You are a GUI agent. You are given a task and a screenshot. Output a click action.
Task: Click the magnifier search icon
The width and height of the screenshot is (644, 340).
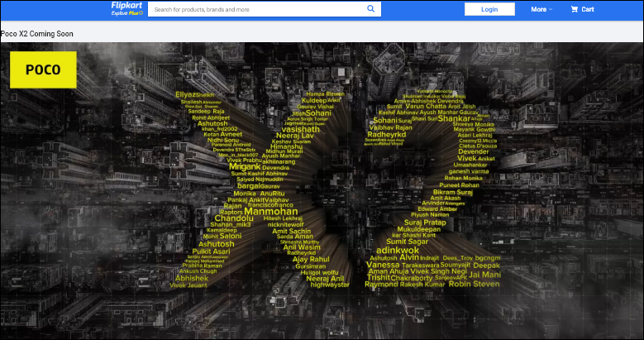[371, 9]
